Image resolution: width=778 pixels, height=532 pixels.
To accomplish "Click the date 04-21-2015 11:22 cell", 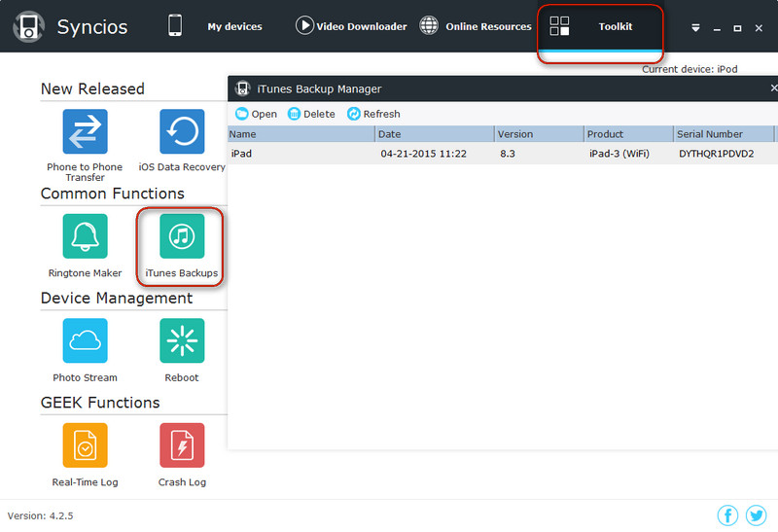I will click(x=423, y=154).
